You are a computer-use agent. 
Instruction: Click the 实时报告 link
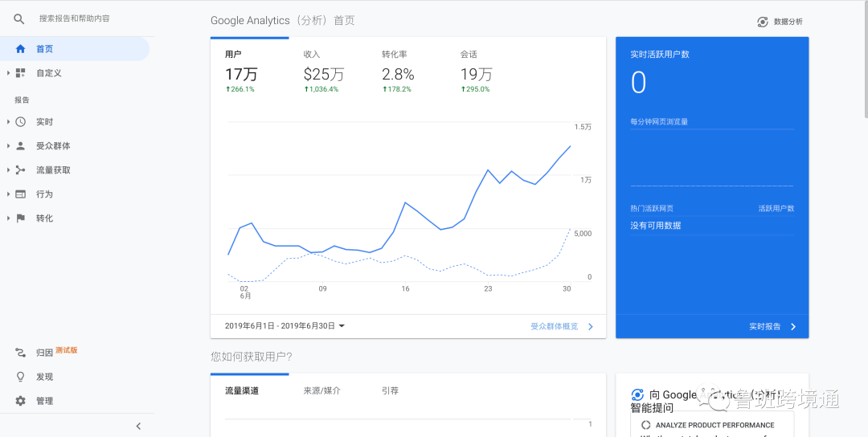pyautogui.click(x=765, y=326)
